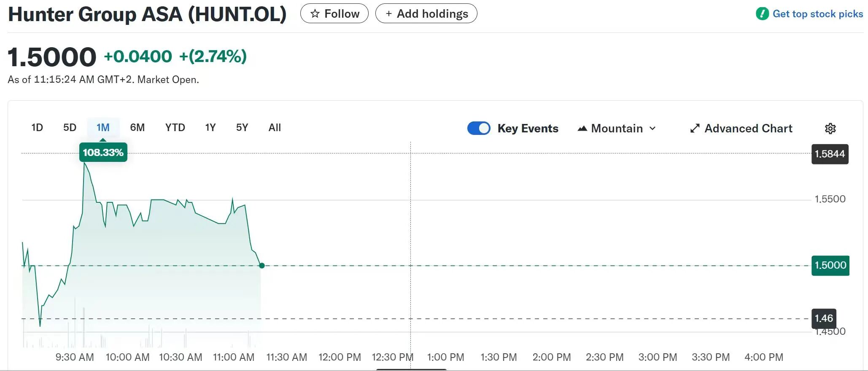Select the 1D range tab
Viewport: 868px width, 371px height.
click(x=37, y=128)
